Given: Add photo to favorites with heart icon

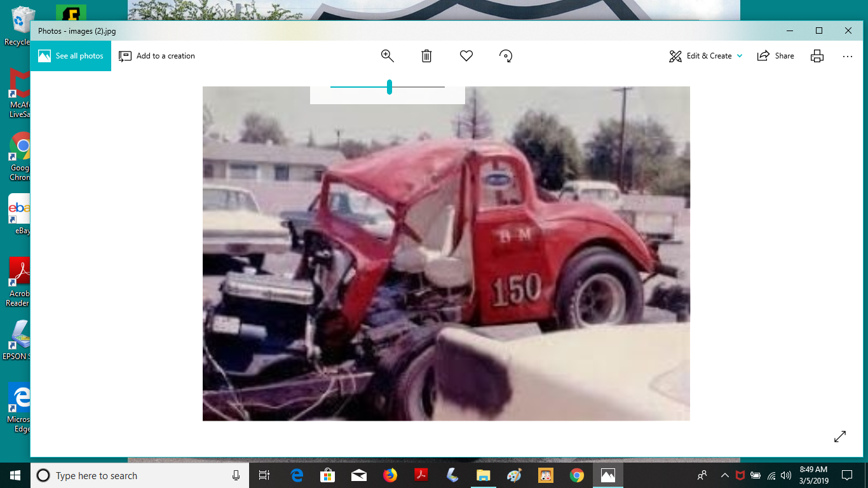Looking at the screenshot, I should pyautogui.click(x=466, y=56).
